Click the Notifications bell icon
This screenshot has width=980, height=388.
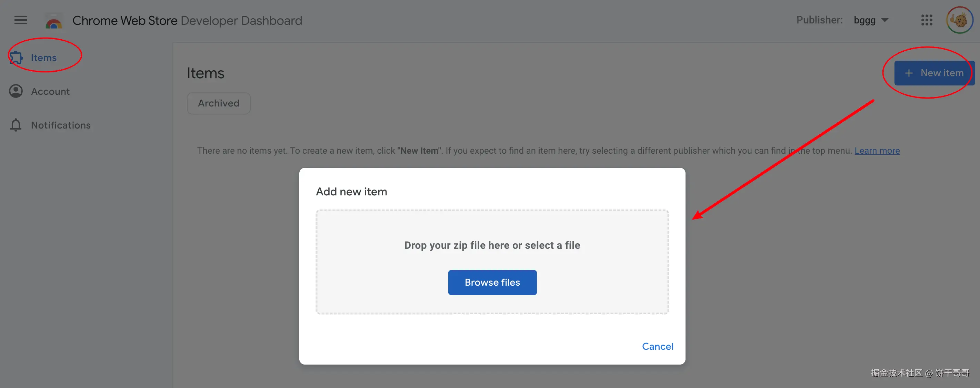(16, 125)
